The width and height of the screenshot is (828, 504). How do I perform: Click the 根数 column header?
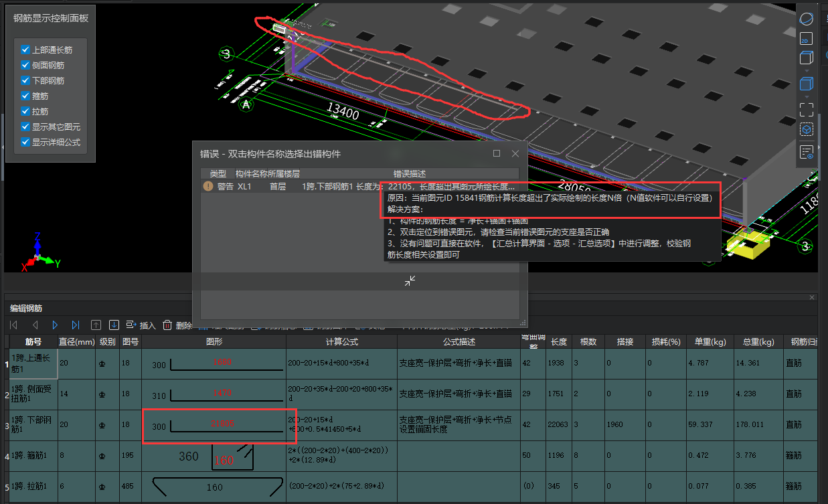[x=588, y=342]
